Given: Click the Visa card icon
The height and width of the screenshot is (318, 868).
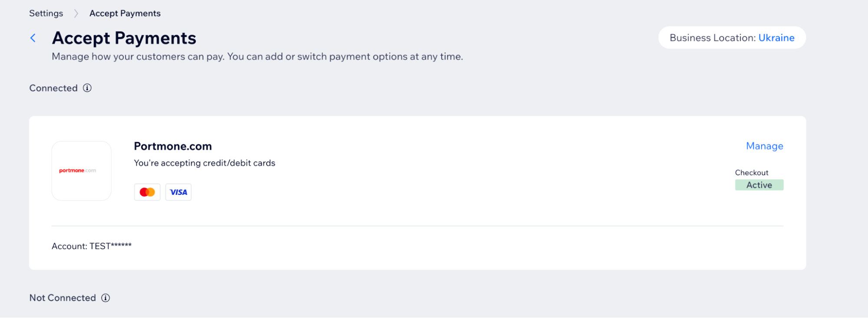Looking at the screenshot, I should click(x=178, y=192).
